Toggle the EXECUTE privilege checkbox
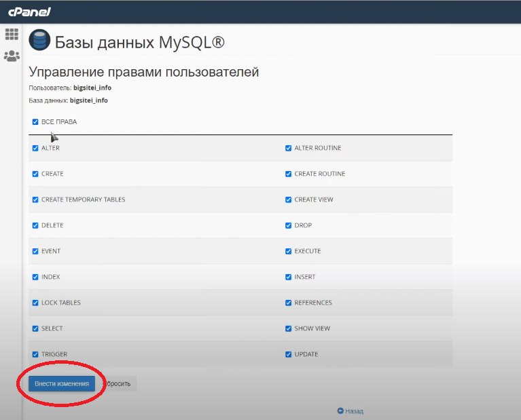 point(289,251)
